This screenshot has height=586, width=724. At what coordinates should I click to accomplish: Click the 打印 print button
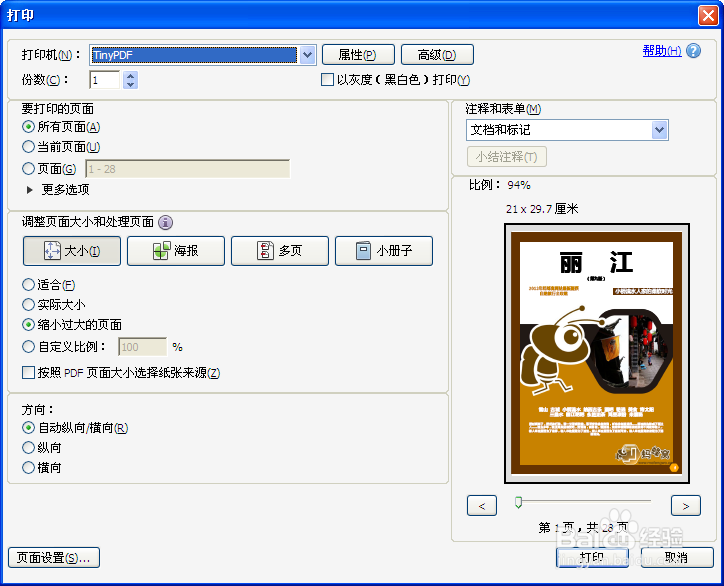point(592,557)
